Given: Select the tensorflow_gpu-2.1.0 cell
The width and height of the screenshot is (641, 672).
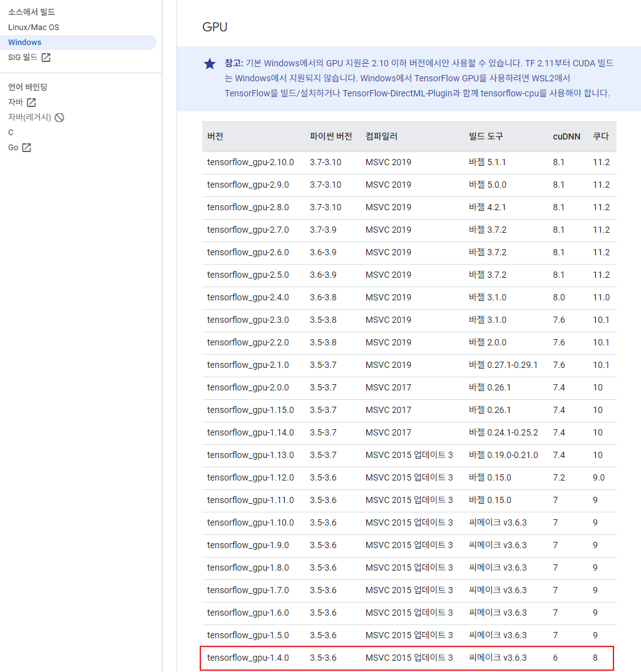Looking at the screenshot, I should pyautogui.click(x=248, y=365).
